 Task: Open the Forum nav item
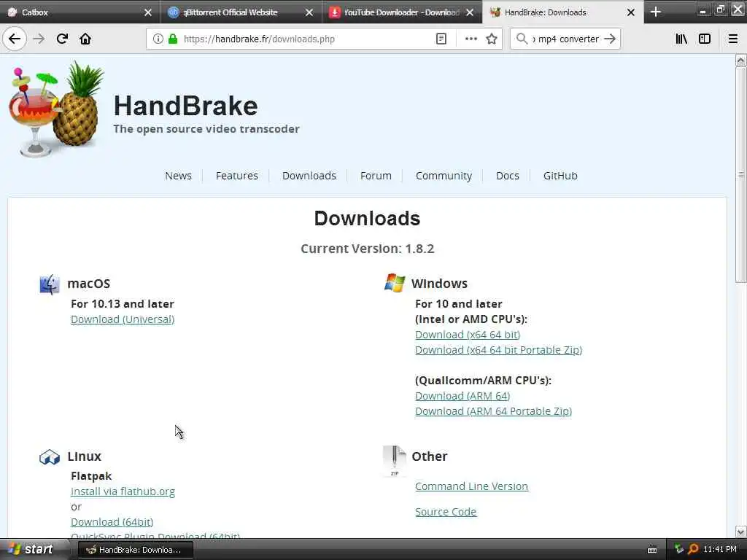(x=376, y=176)
